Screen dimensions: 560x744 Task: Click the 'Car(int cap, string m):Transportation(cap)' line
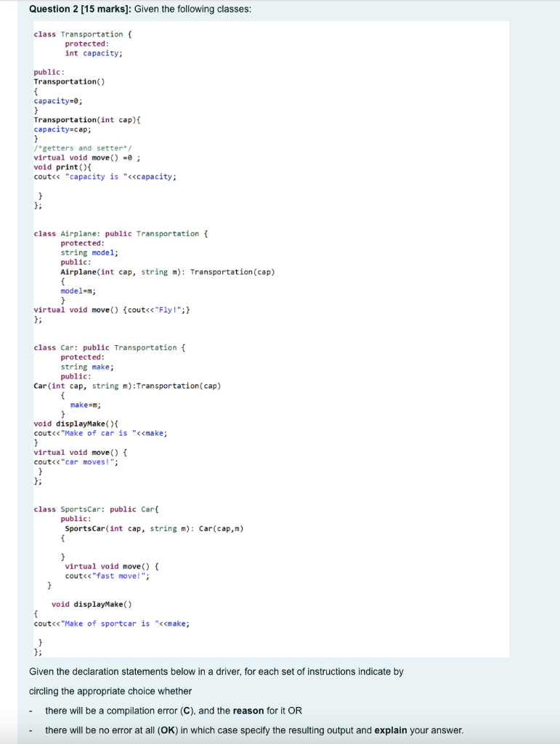pos(128,386)
